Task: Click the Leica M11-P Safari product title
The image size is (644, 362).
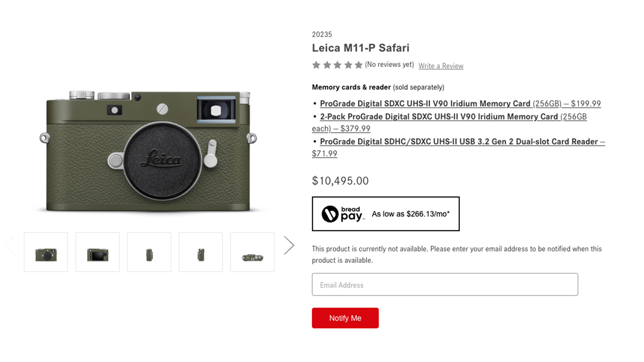Action: 361,48
